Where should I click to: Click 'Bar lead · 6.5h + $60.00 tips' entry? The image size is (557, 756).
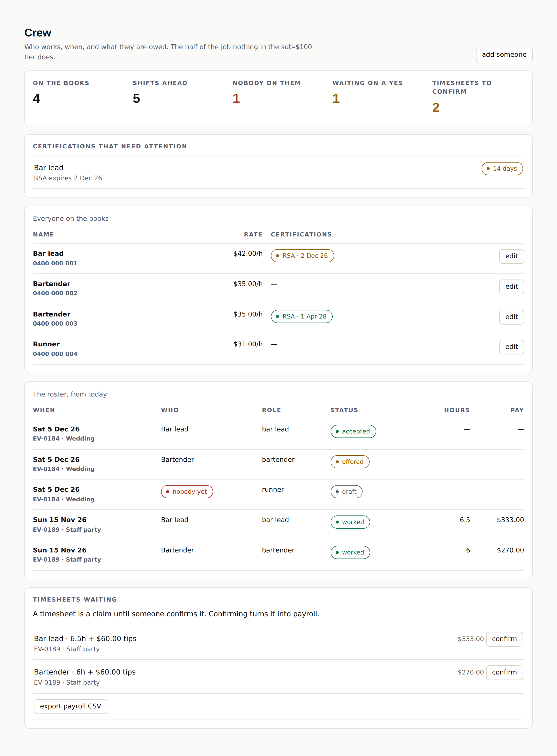coord(85,639)
